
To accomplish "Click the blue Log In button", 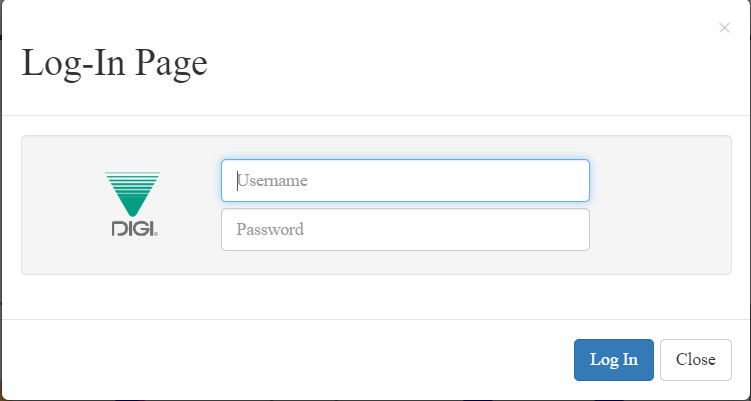I will 614,360.
